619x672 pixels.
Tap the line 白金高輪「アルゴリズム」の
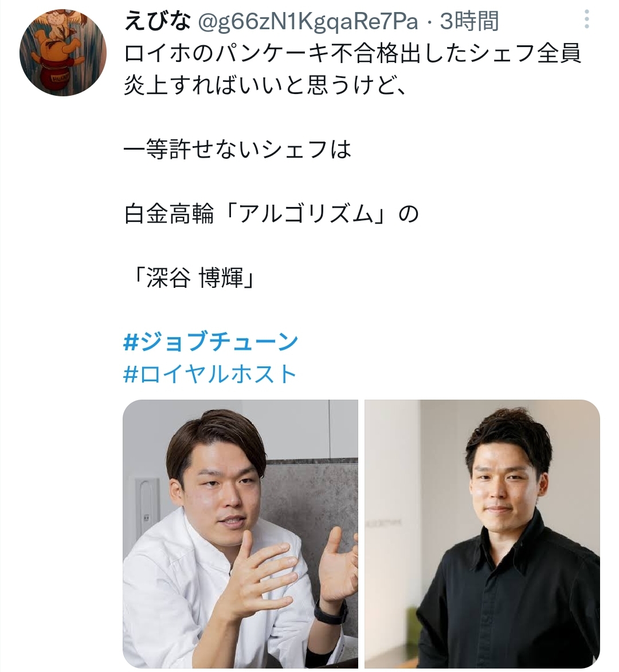(272, 214)
